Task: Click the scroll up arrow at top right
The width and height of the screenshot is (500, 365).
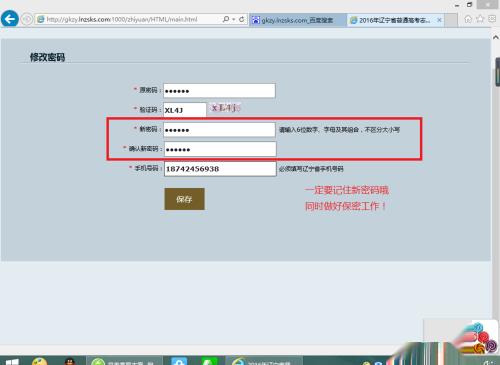Action: pyautogui.click(x=496, y=37)
